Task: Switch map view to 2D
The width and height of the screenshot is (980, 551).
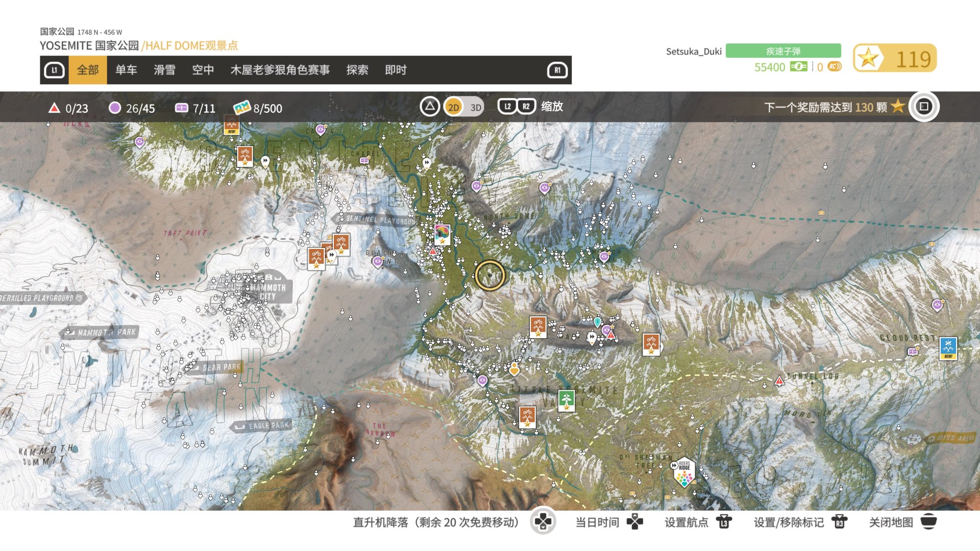Action: click(x=453, y=107)
